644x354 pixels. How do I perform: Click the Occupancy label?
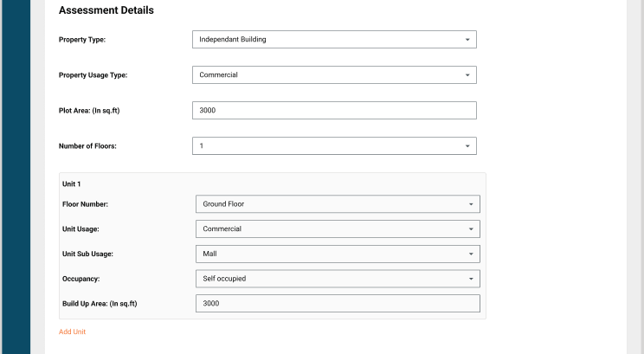[x=82, y=279]
